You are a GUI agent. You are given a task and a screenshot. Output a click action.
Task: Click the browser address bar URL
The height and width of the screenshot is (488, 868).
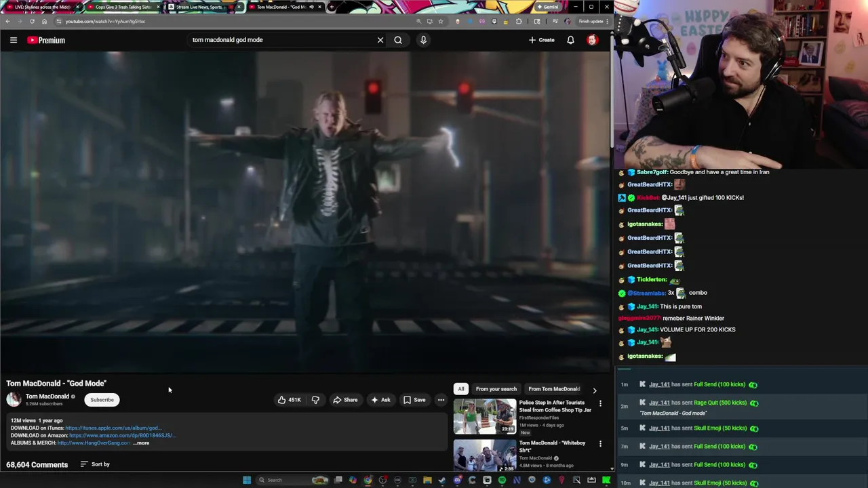(105, 21)
